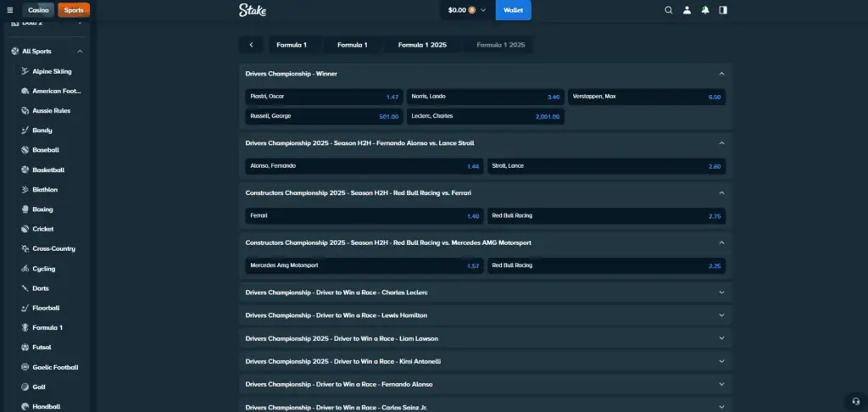Screen dimensions: 868x412
Task: Open the notifications bell icon
Action: (x=704, y=10)
